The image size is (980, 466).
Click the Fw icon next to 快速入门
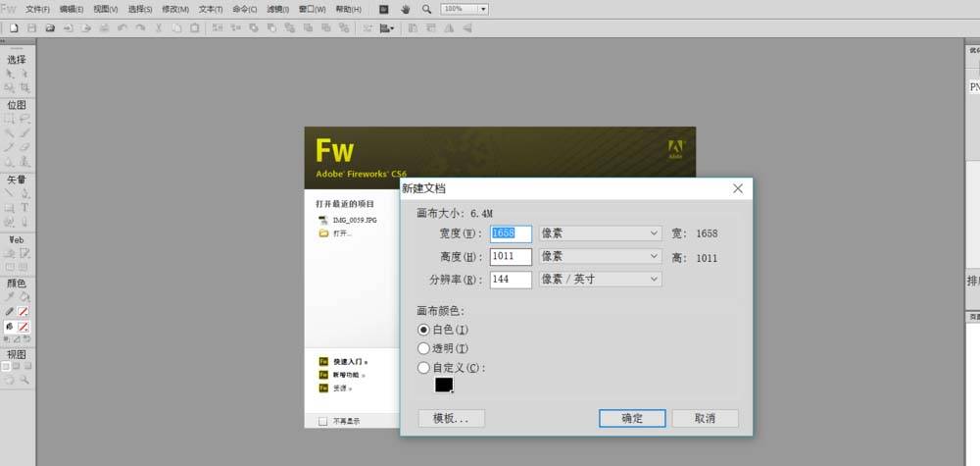click(323, 361)
